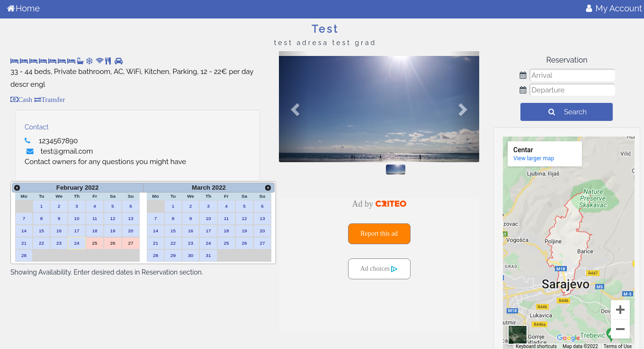Focus the Arrival date field
This screenshot has height=349, width=644.
(x=572, y=75)
